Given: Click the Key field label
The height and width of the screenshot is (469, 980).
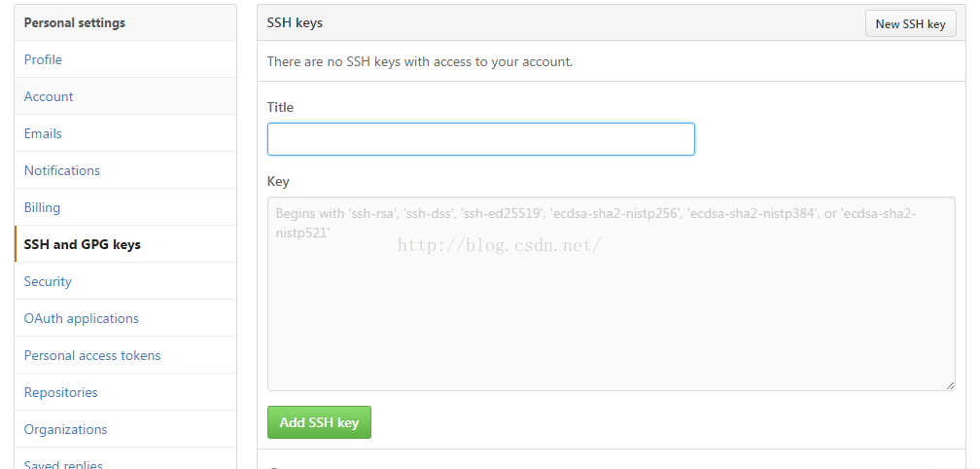Looking at the screenshot, I should 278,181.
